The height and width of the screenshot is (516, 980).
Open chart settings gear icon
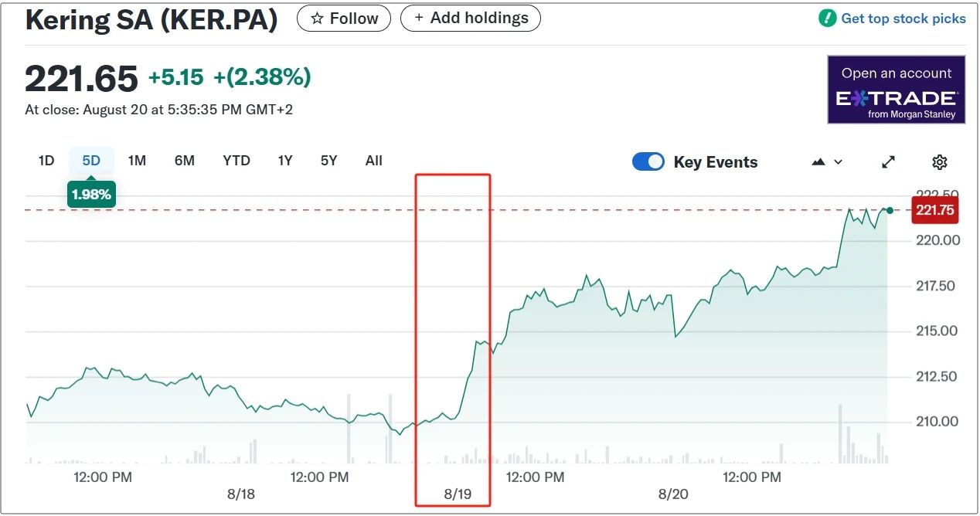pos(939,162)
